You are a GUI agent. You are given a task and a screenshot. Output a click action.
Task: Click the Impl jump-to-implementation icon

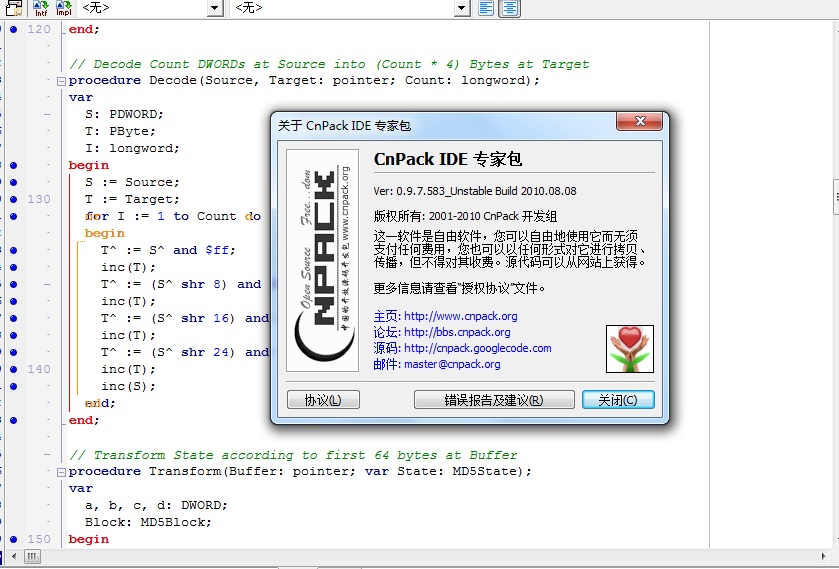[63, 9]
